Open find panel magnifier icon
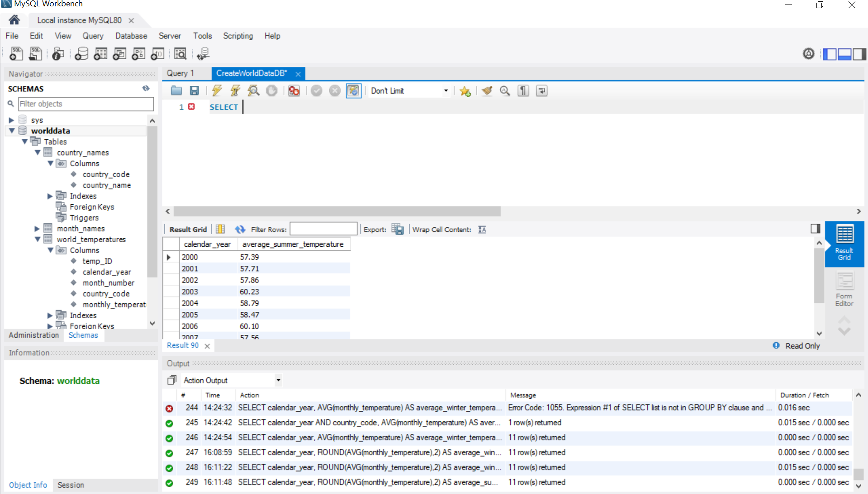The width and height of the screenshot is (868, 494). [x=505, y=91]
